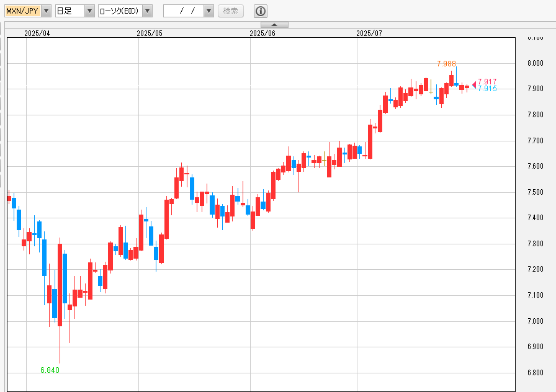This screenshot has height=392, width=556.
Task: Expand the ローソク(BID) chart type dropdown
Action: point(147,11)
